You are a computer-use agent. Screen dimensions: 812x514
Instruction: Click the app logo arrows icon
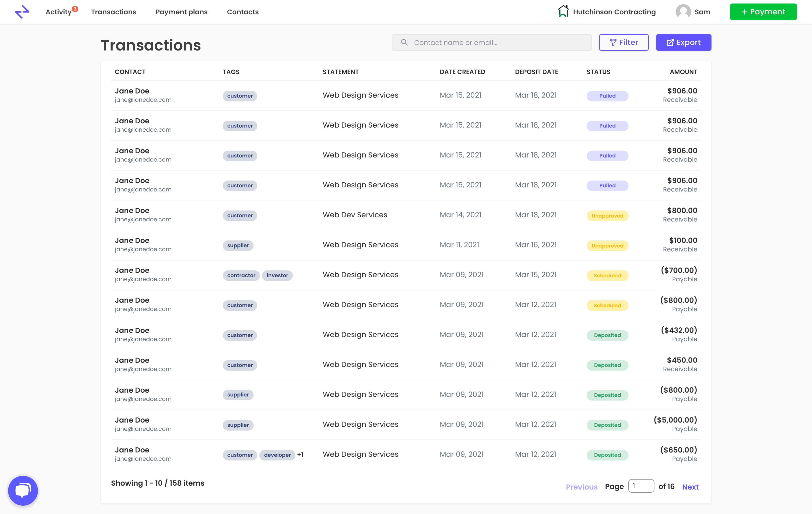(22, 12)
